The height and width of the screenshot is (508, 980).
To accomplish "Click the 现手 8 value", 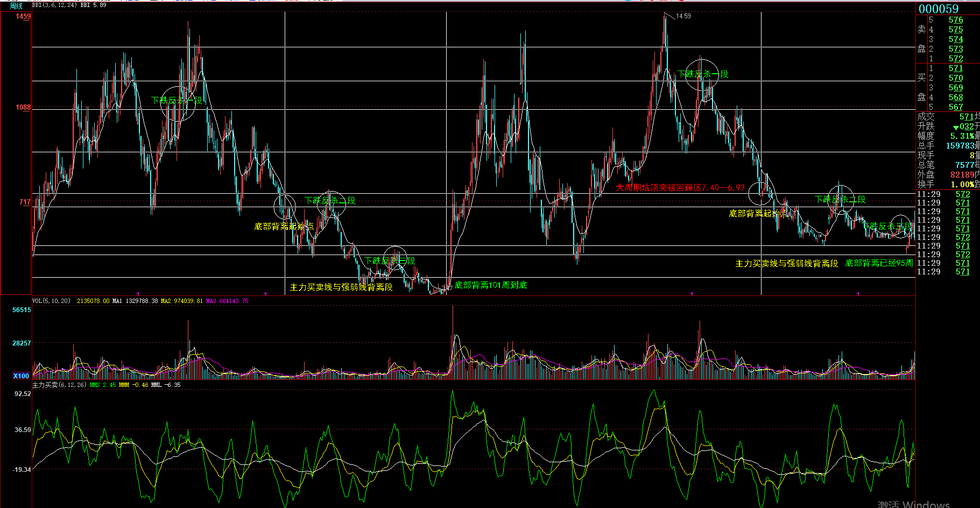I will [972, 156].
